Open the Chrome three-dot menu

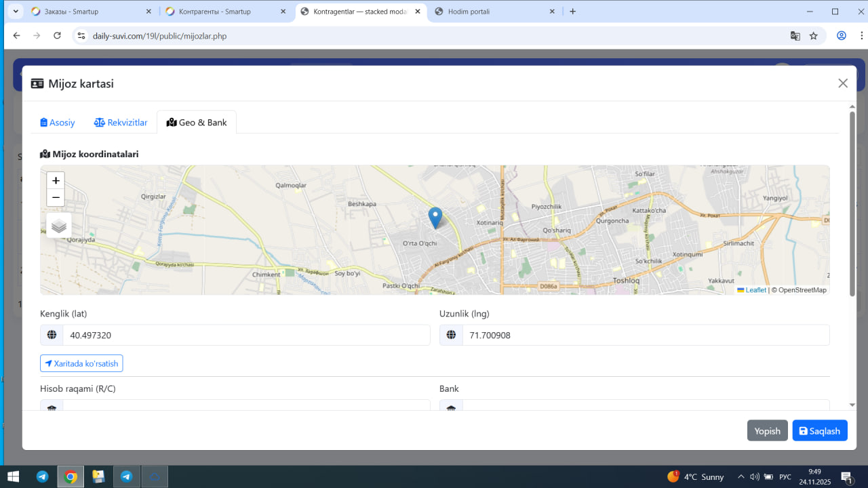tap(861, 36)
